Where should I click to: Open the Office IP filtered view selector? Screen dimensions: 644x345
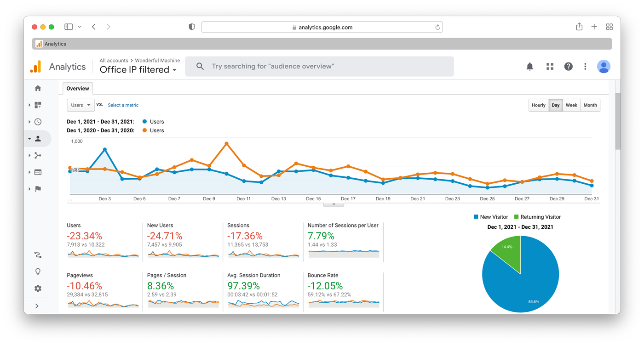(138, 70)
